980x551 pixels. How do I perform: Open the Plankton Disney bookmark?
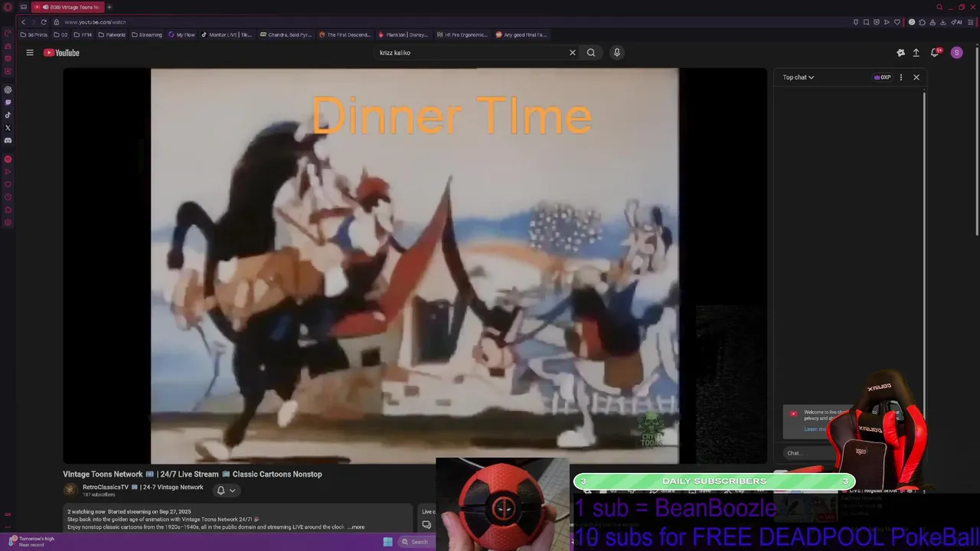[403, 34]
